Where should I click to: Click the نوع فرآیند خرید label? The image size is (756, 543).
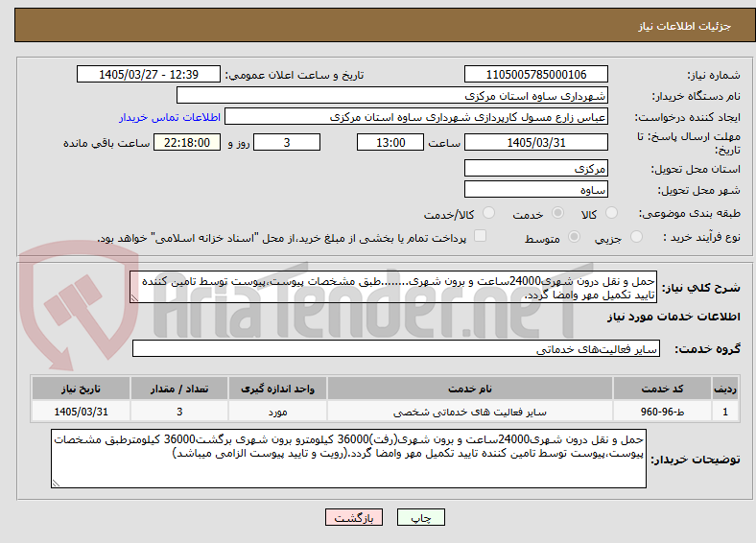click(x=702, y=237)
